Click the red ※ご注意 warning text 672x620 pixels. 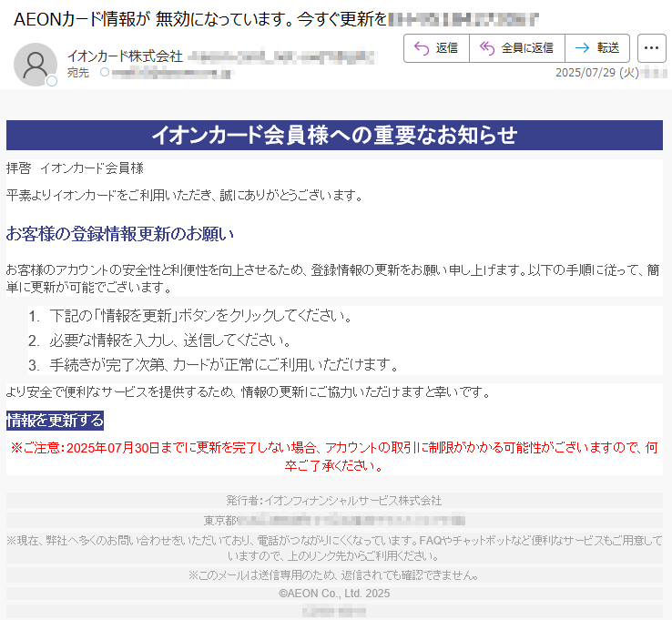click(334, 456)
